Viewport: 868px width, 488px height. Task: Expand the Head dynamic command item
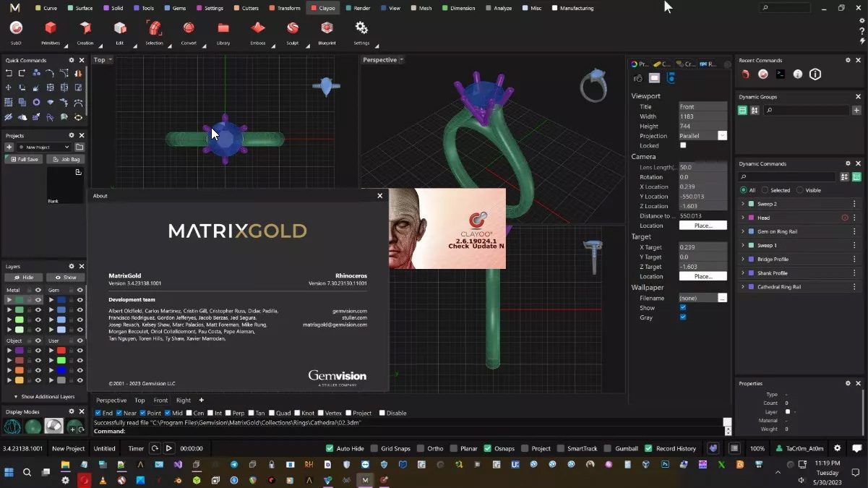click(x=743, y=218)
